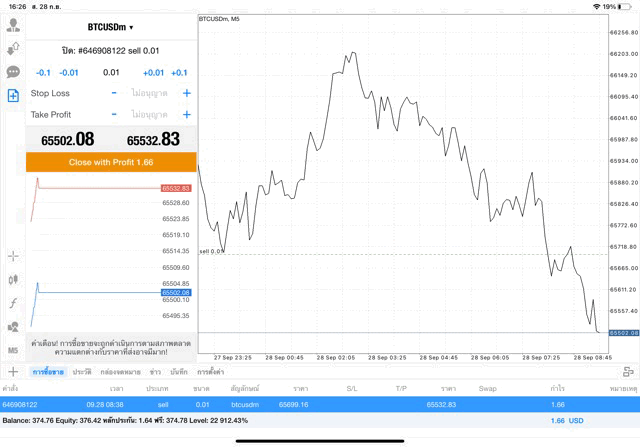Open the chat speech bubble icon
The width and height of the screenshot is (640, 447).
pos(13,72)
